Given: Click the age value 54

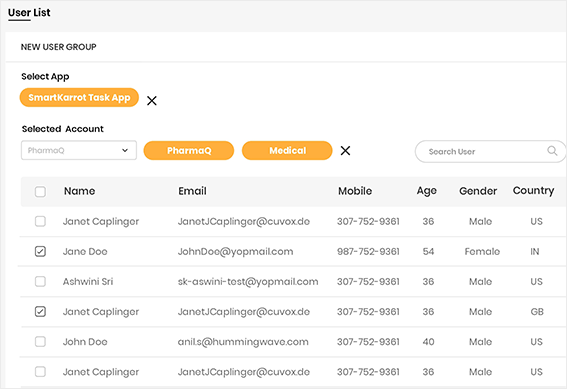Looking at the screenshot, I should (428, 252).
